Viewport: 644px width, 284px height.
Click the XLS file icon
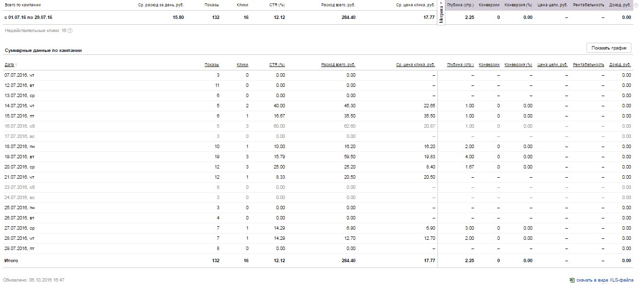coord(572,280)
